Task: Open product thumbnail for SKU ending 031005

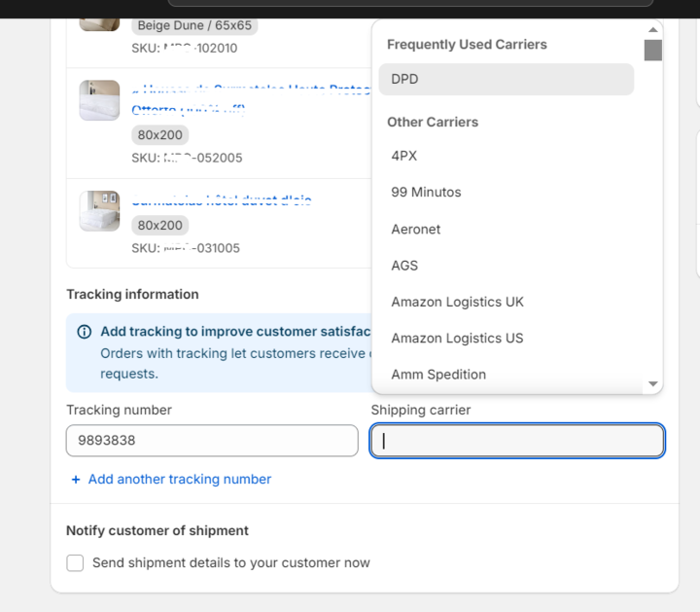Action: [x=99, y=211]
